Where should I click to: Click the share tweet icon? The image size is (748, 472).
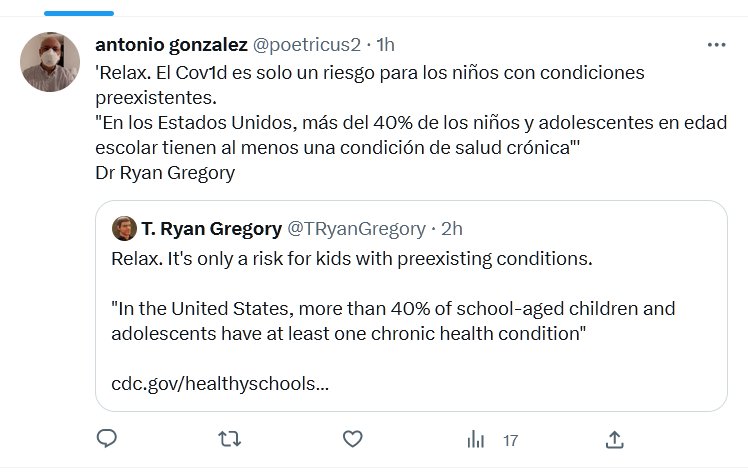point(615,439)
